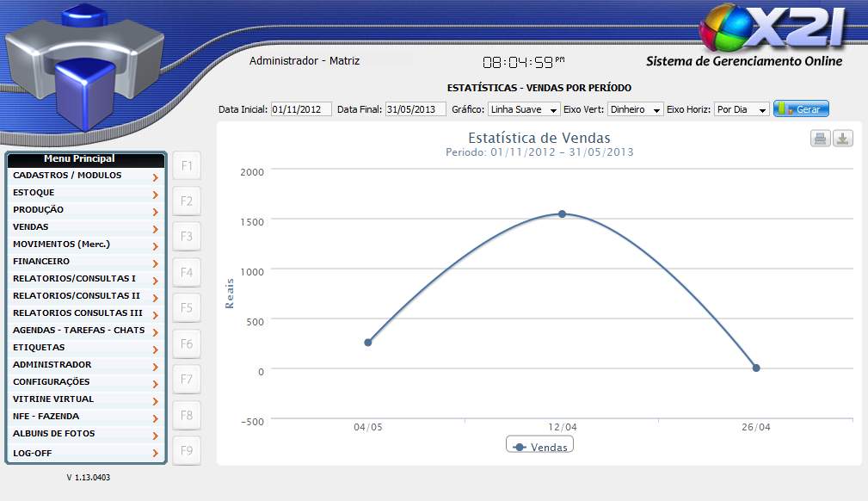Screen dimensions: 868x501
Task: Click the orange arrow beside ESTOQUE
Action: click(155, 195)
